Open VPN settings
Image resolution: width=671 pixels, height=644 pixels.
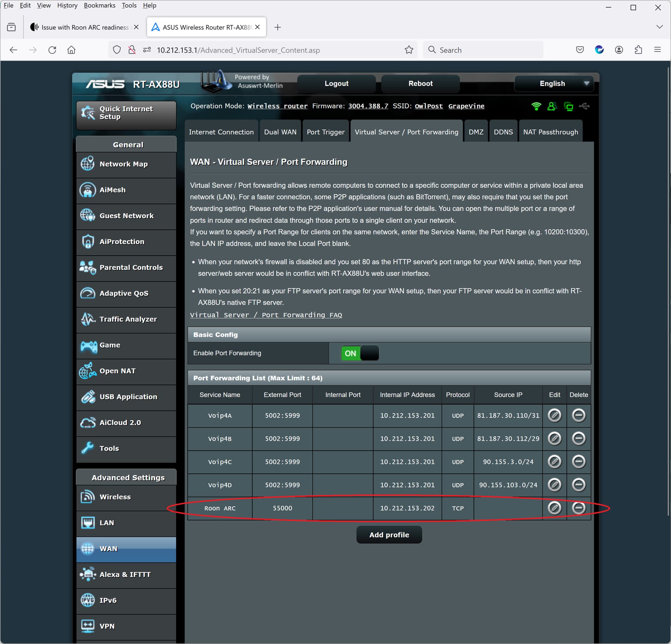126,627
